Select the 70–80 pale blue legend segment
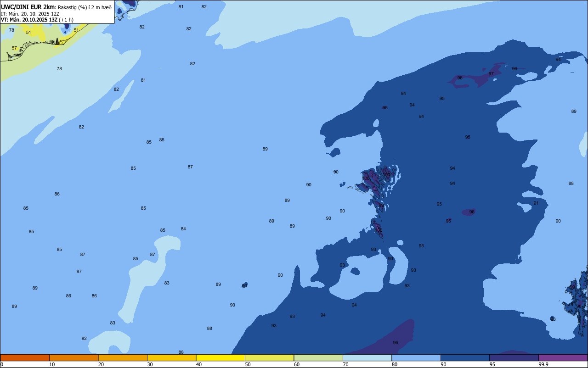The image size is (588, 368). tap(367, 357)
